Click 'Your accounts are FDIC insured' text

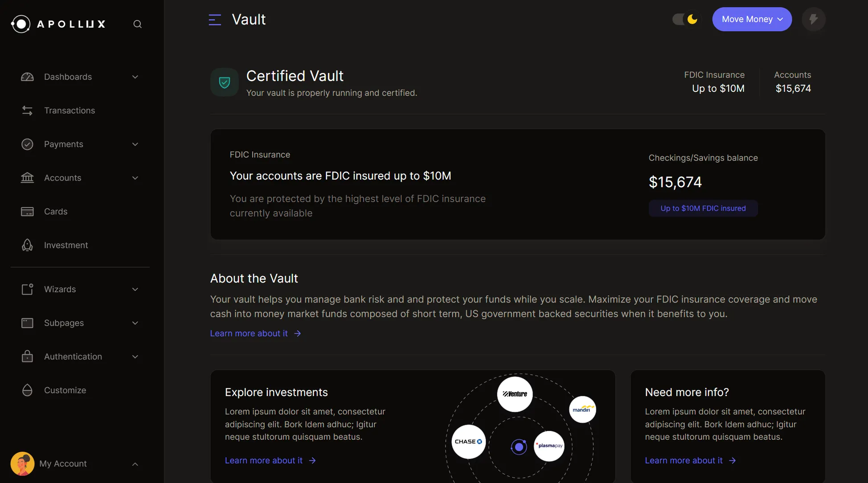[340, 176]
